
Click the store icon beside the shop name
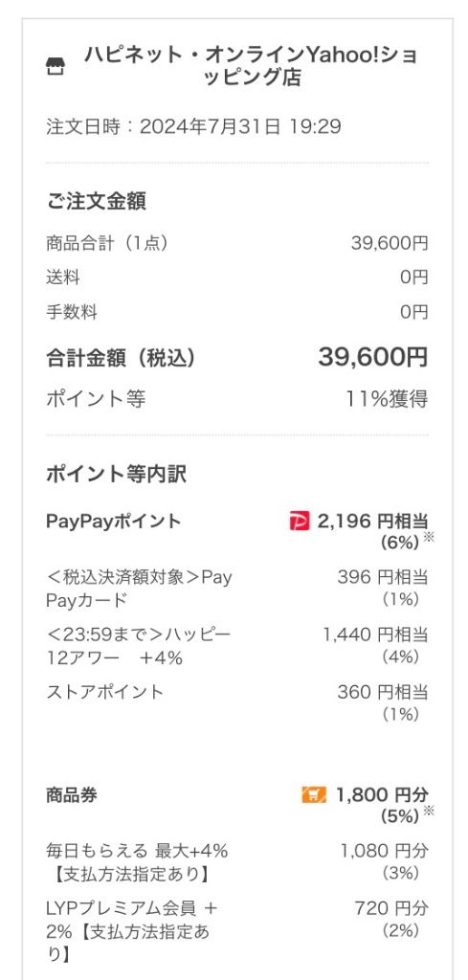[56, 67]
